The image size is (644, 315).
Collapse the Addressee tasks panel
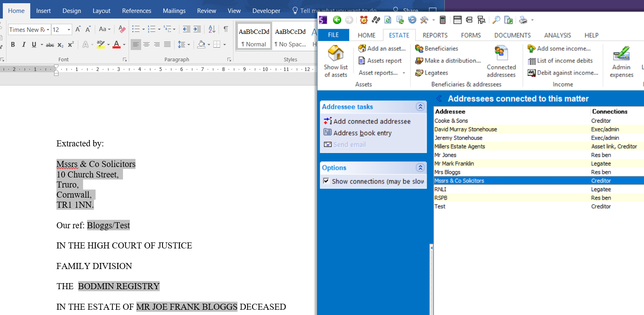click(x=420, y=106)
